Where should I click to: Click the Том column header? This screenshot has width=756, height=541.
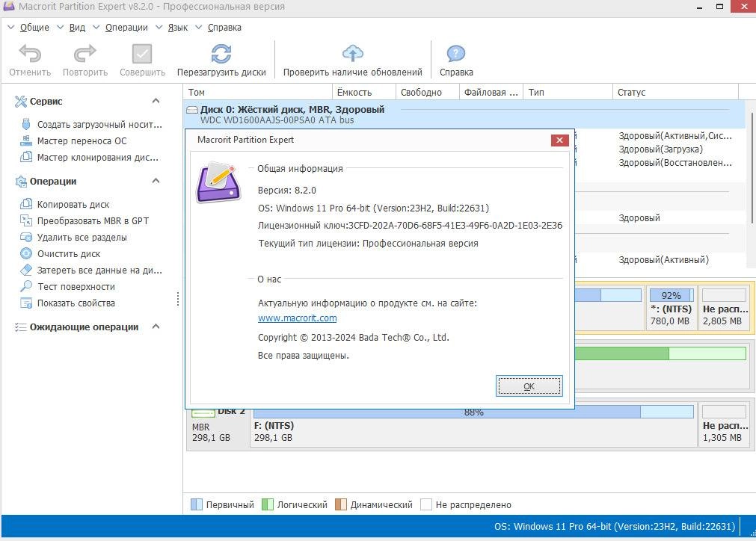[x=258, y=92]
